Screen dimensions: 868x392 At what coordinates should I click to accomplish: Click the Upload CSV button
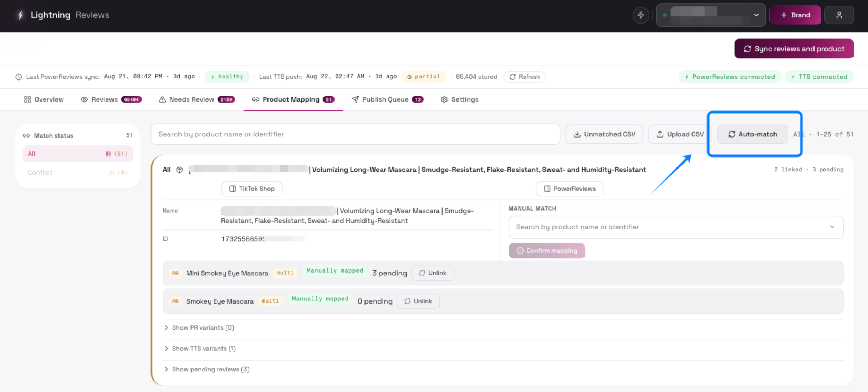click(x=680, y=134)
